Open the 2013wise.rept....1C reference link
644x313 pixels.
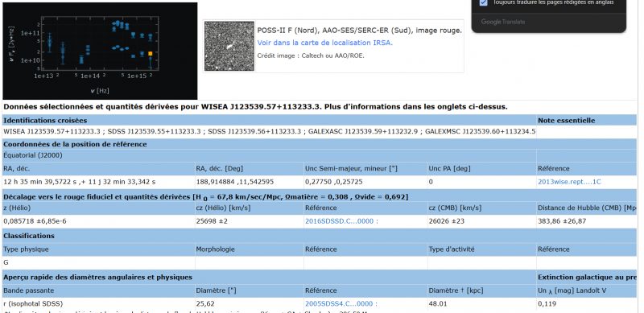click(x=569, y=182)
